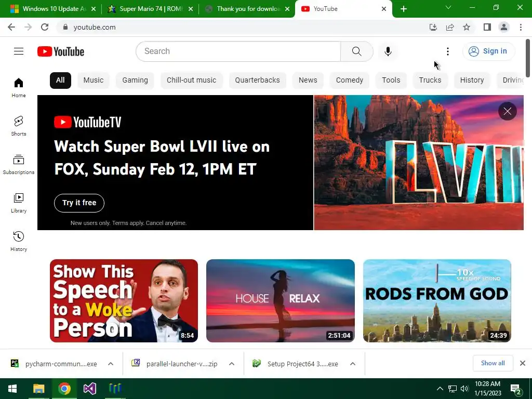Open Subscriptions in the sidebar
Viewport: 532px width, 399px height.
[19, 165]
